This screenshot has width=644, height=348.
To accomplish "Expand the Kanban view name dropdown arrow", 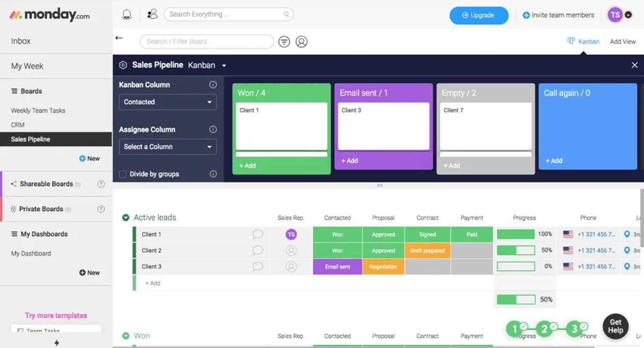I will click(x=224, y=65).
